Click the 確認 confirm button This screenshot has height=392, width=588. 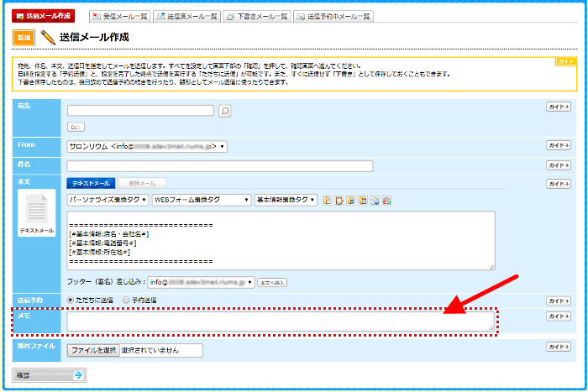point(49,375)
